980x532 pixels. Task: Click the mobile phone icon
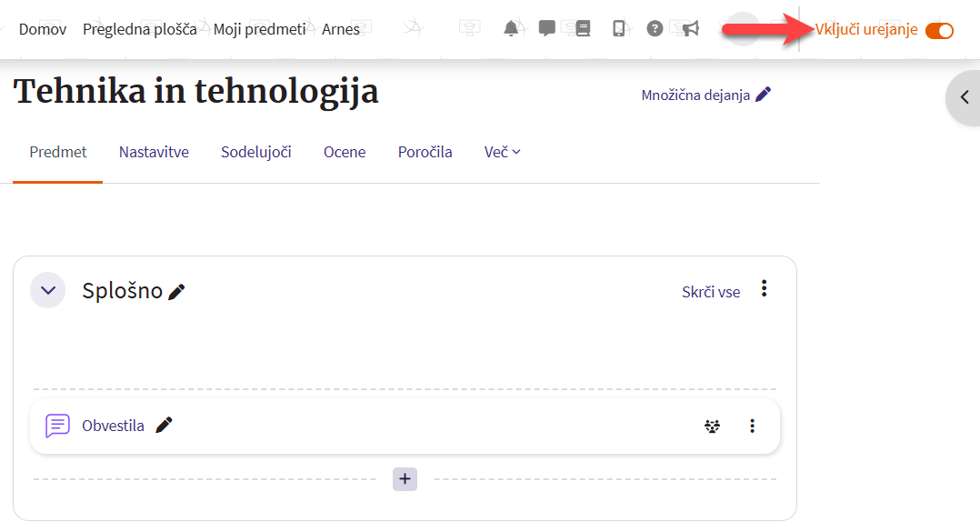[x=618, y=29]
